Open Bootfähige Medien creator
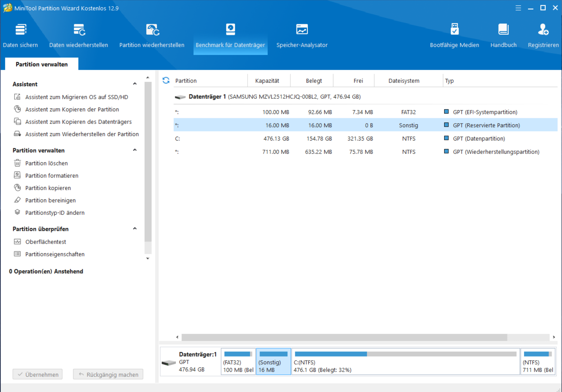 [454, 35]
